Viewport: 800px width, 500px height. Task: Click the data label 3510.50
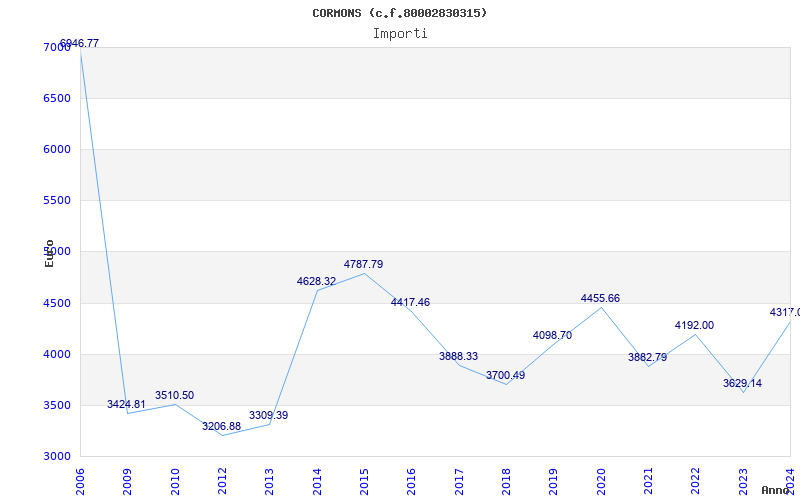(174, 395)
